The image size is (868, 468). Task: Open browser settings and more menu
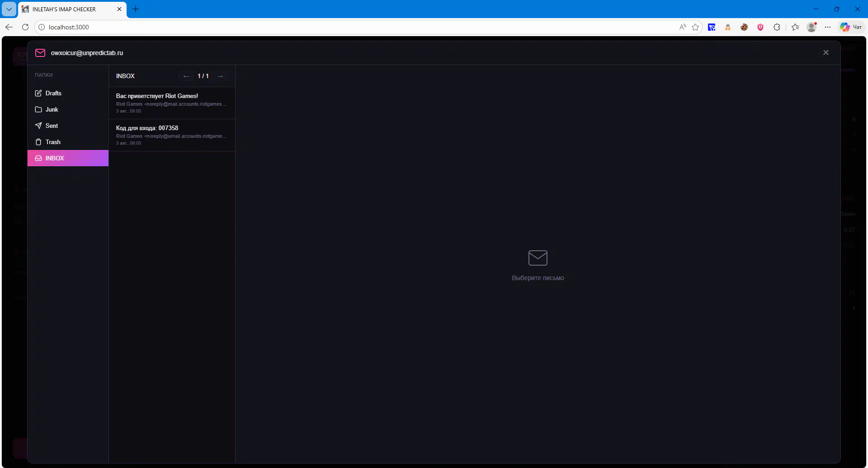pos(827,27)
